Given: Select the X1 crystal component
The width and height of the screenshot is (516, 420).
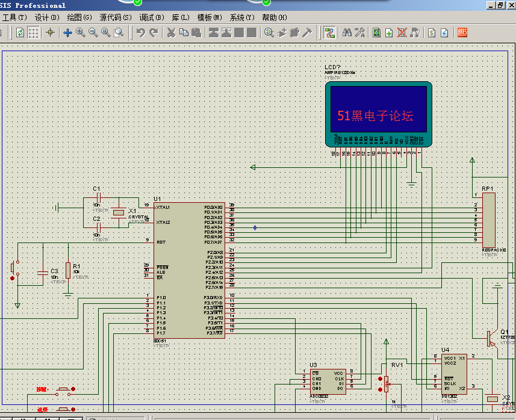Looking at the screenshot, I should [119, 213].
